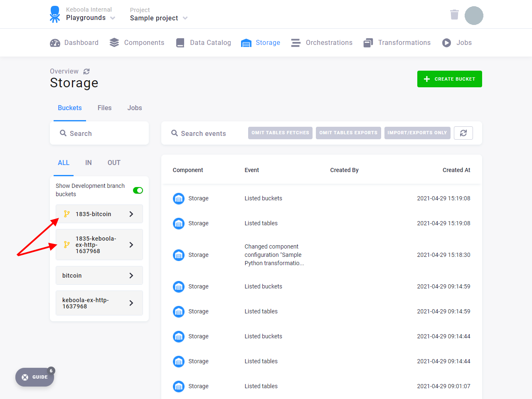Expand the bitcoin bucket chevron

pyautogui.click(x=131, y=276)
